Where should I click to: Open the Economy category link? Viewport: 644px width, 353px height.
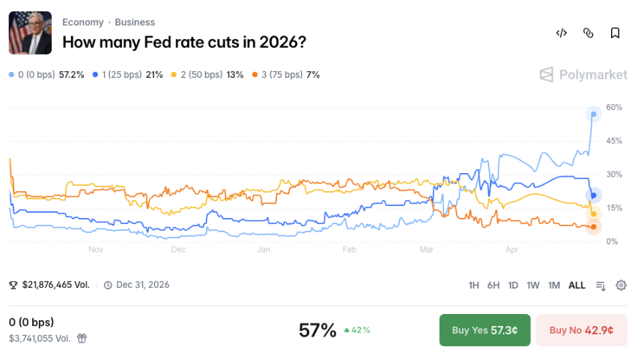pyautogui.click(x=82, y=22)
